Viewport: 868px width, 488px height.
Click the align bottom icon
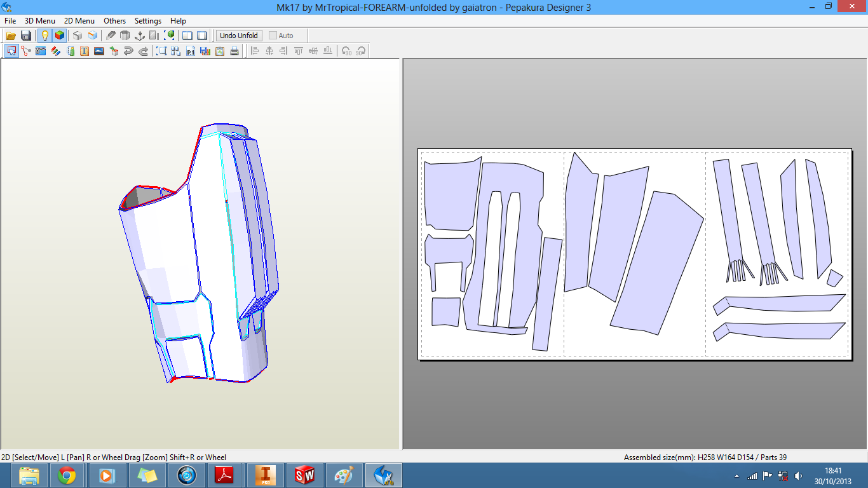[x=328, y=51]
